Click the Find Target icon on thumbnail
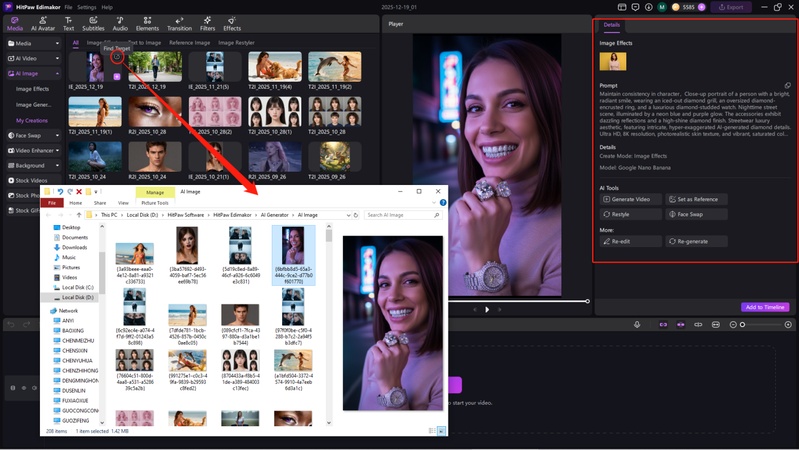 coord(117,58)
